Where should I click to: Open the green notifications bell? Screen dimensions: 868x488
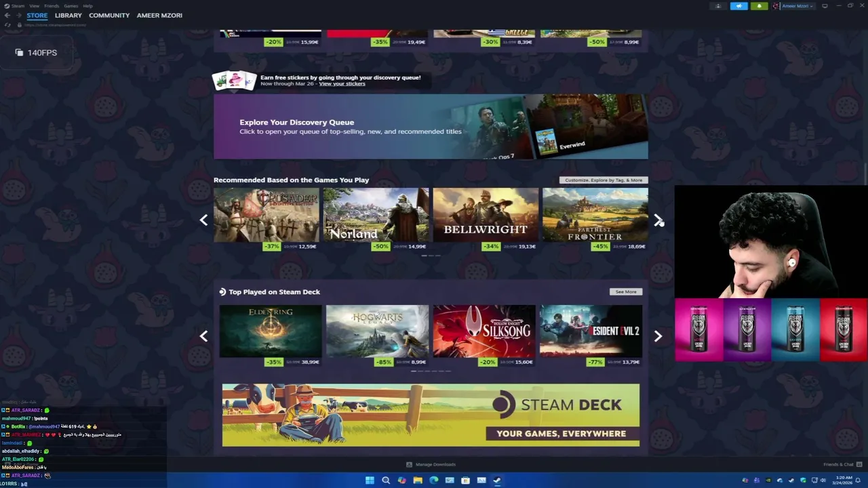coord(759,6)
